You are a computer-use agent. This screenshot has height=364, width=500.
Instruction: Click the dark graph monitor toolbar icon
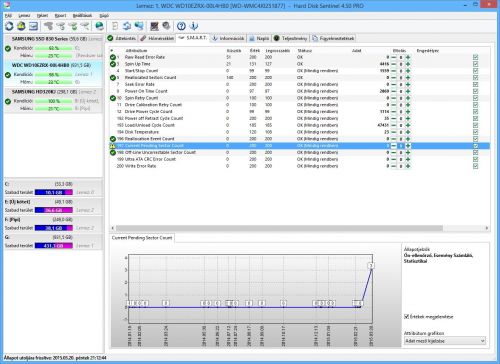(x=154, y=26)
